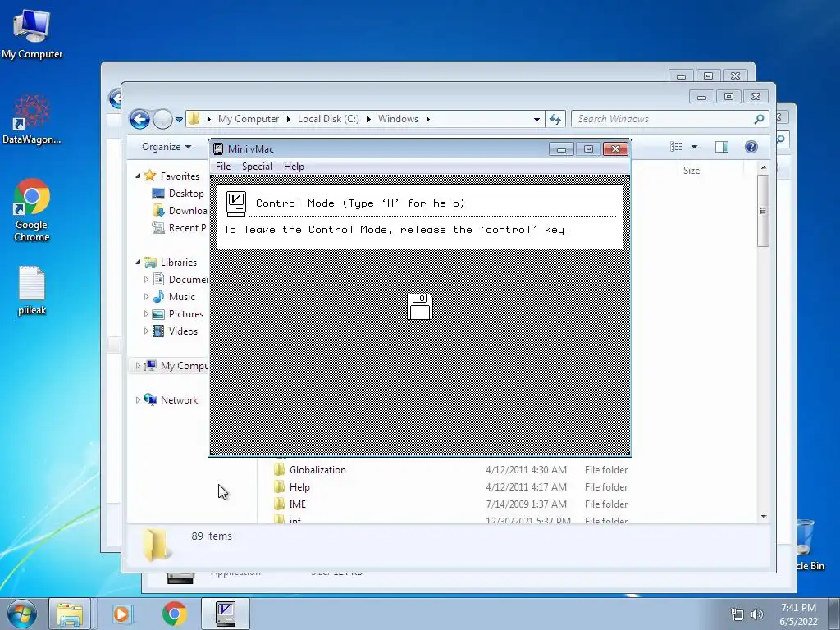
Task: Expand the arrow after Windows breadcrumb
Action: point(428,119)
